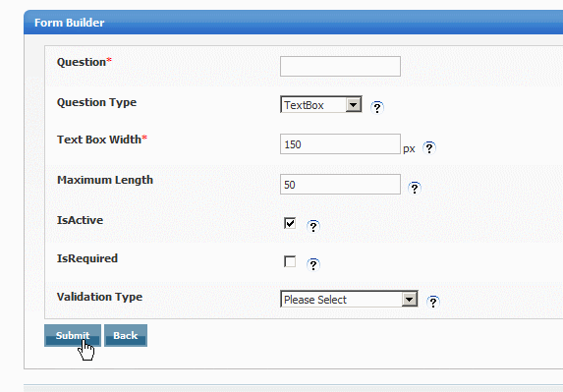Click the IsRequired label text
Viewport: 563px width, 392px height.
point(87,258)
